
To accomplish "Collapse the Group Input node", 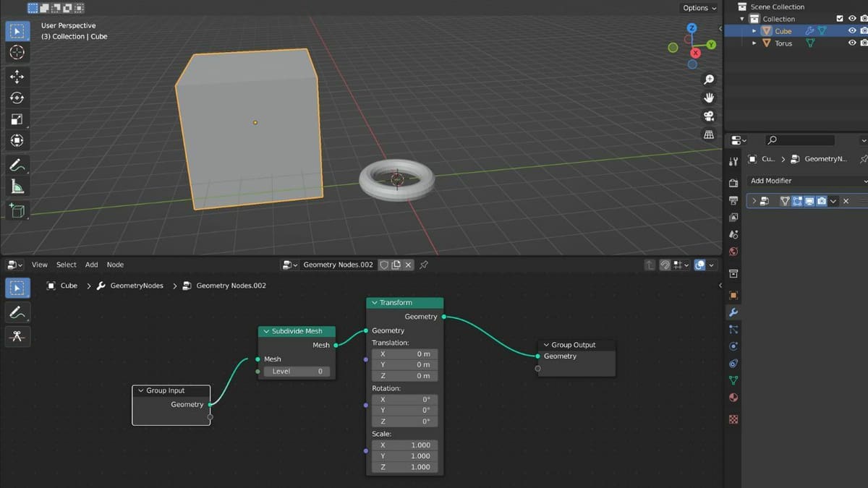I will point(141,390).
